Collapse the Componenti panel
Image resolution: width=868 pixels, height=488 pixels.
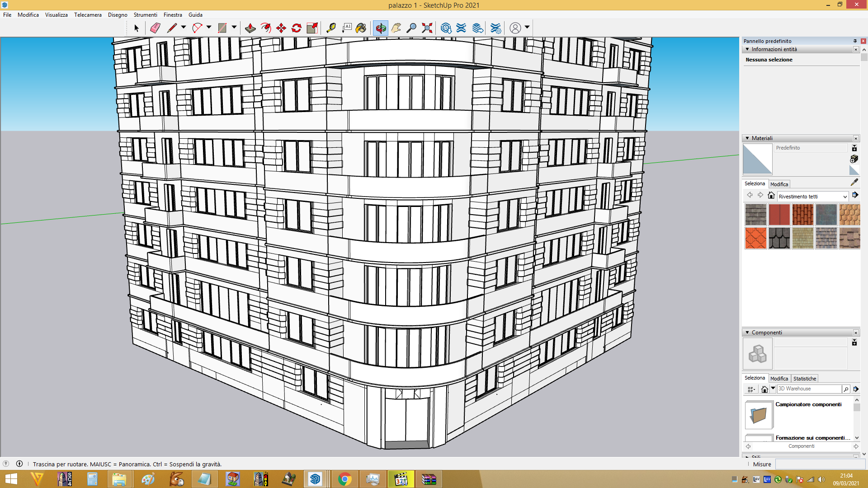[747, 333]
